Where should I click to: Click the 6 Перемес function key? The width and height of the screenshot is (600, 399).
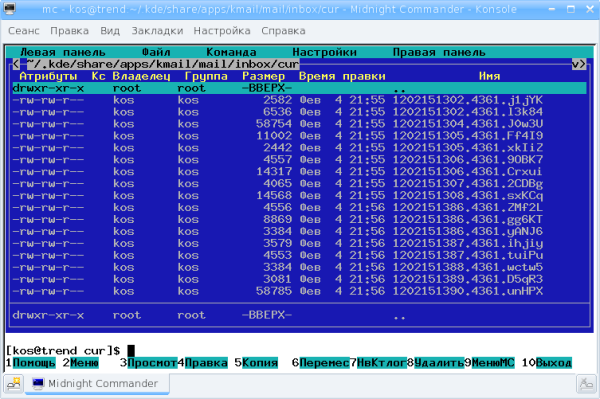pyautogui.click(x=321, y=362)
